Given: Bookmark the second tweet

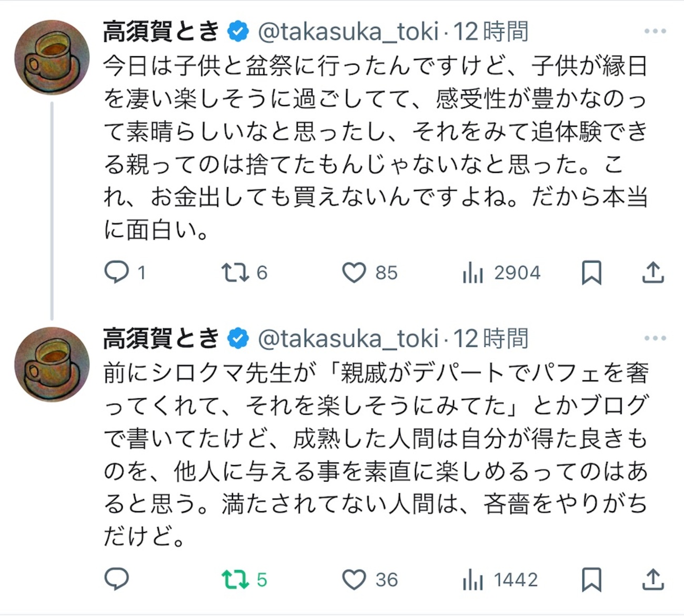Looking at the screenshot, I should [591, 580].
